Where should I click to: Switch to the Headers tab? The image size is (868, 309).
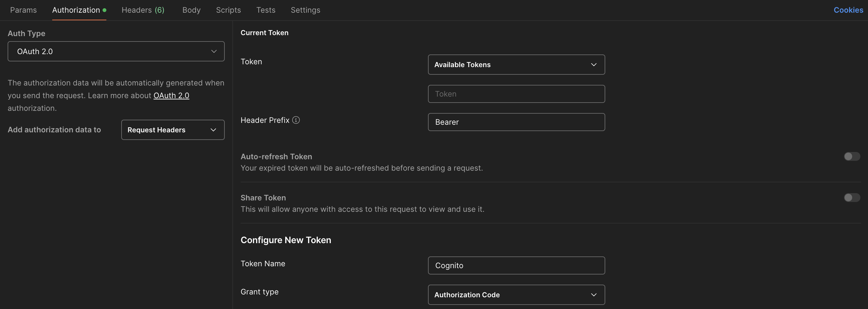[x=142, y=10]
